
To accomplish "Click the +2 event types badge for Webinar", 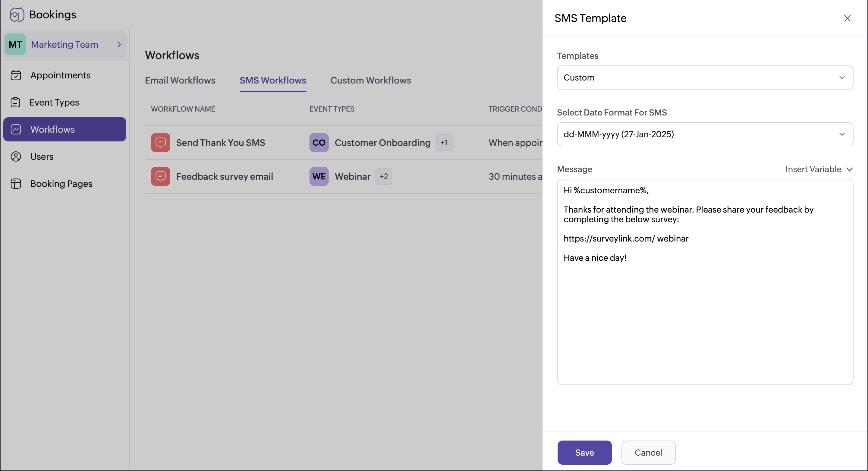I will pyautogui.click(x=383, y=176).
